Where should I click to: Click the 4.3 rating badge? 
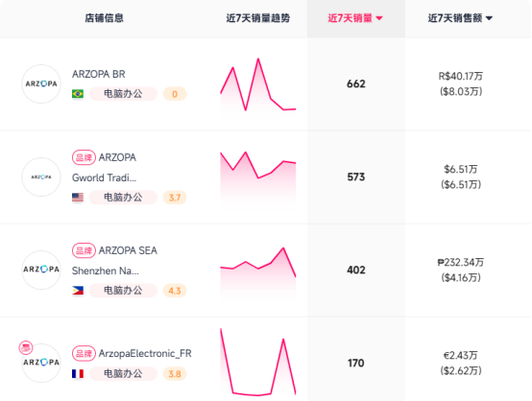[x=175, y=291]
